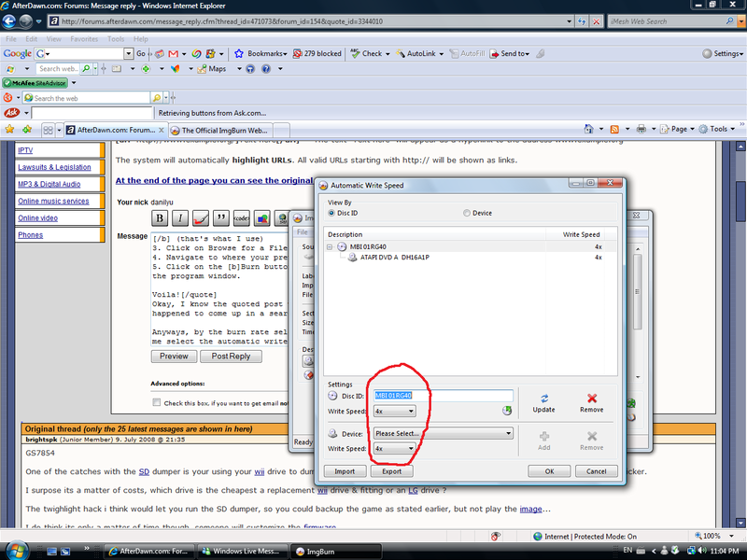Go to the Home page icon

tap(589, 129)
